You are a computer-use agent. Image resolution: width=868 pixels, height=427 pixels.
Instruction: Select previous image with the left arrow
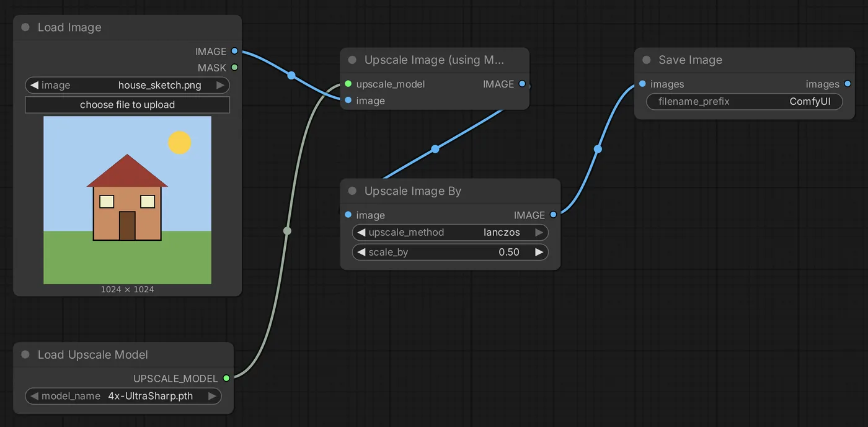tap(34, 85)
